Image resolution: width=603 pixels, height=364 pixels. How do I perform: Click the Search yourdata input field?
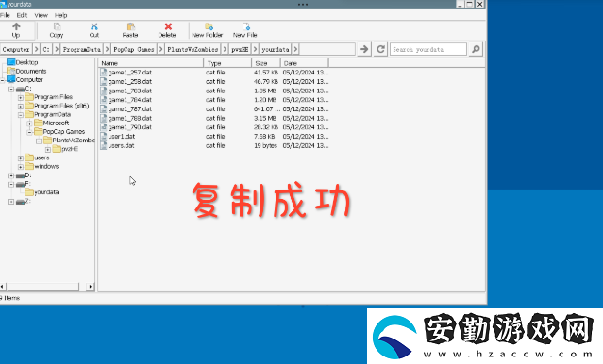(428, 49)
